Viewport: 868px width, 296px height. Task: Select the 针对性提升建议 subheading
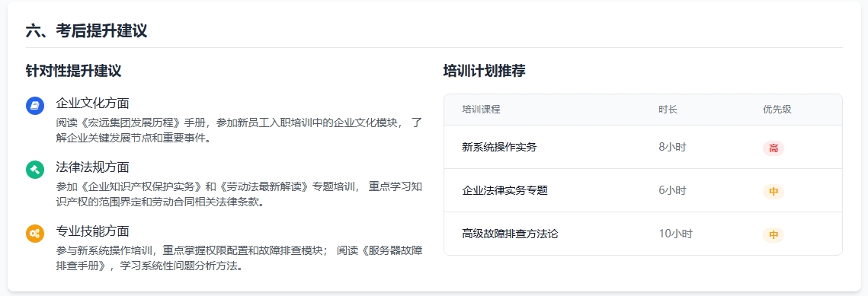coord(74,71)
